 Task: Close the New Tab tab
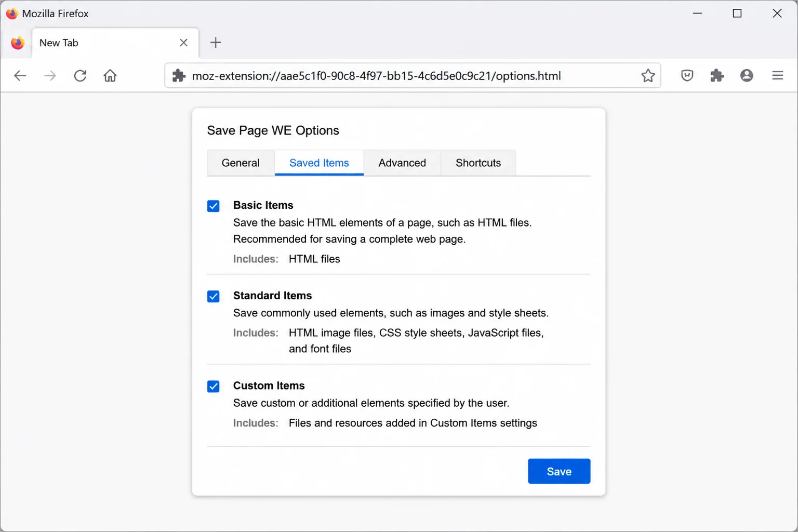tap(183, 43)
